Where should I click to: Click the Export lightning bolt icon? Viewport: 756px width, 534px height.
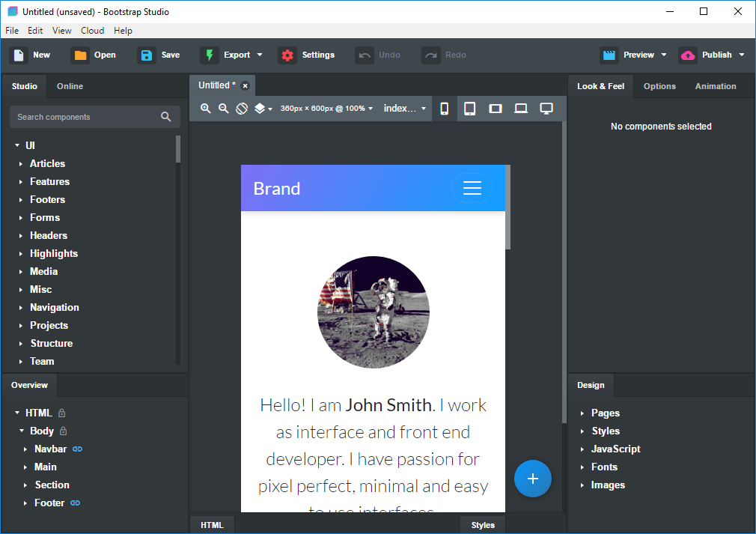click(x=210, y=55)
